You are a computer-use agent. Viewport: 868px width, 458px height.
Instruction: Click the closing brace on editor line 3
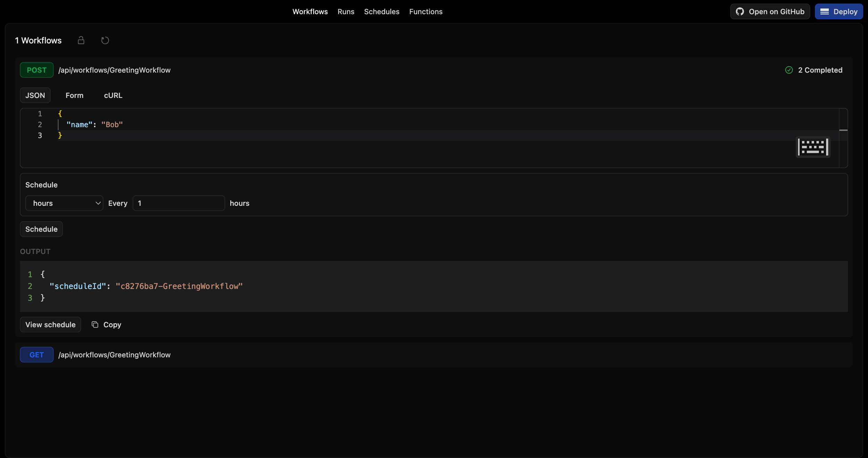coord(60,135)
